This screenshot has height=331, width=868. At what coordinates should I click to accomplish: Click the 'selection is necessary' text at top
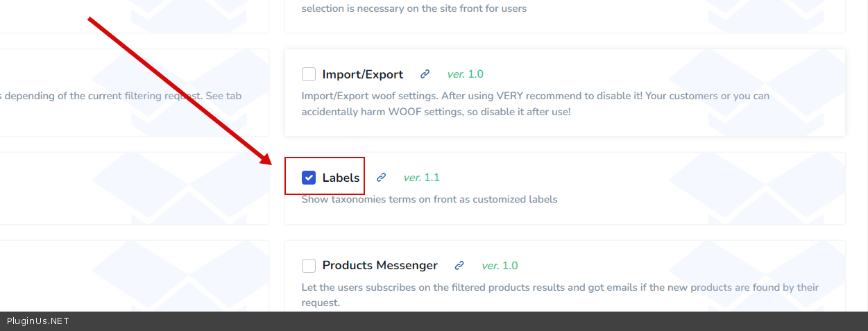pyautogui.click(x=414, y=9)
